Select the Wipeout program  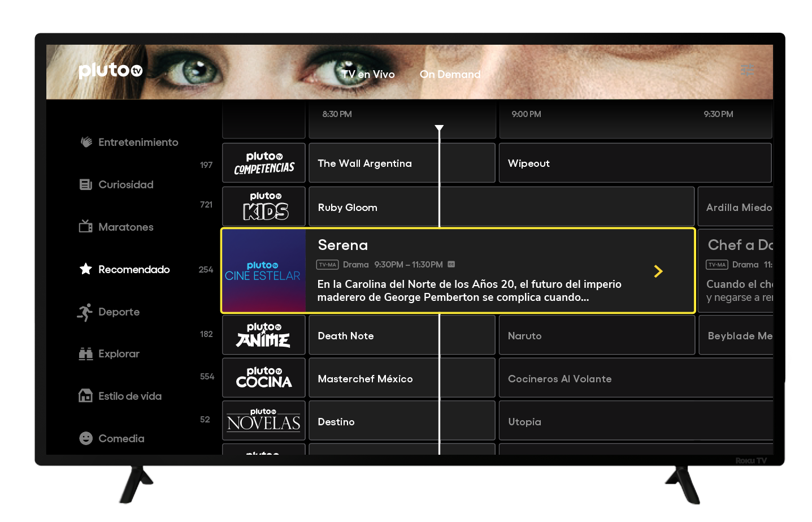(635, 163)
